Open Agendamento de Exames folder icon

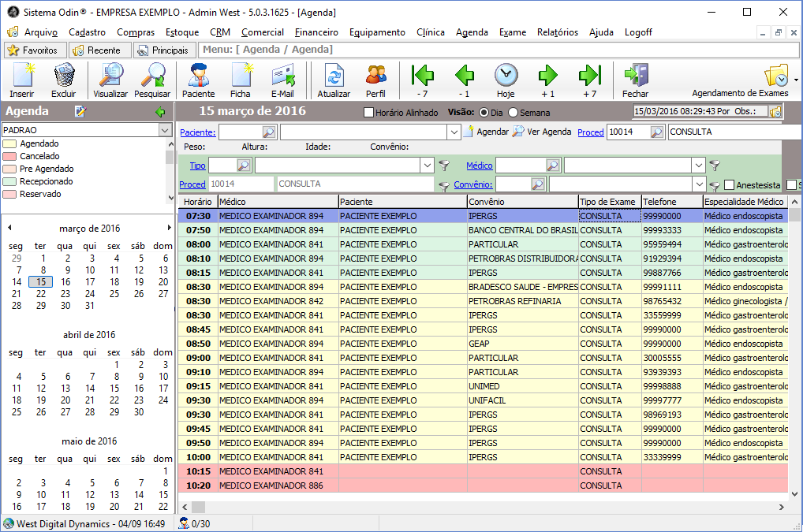click(x=776, y=76)
